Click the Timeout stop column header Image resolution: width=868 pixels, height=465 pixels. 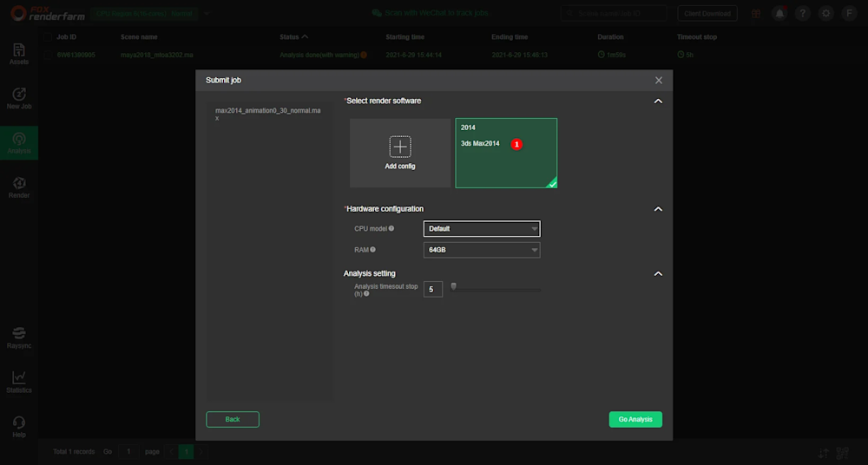click(x=697, y=37)
